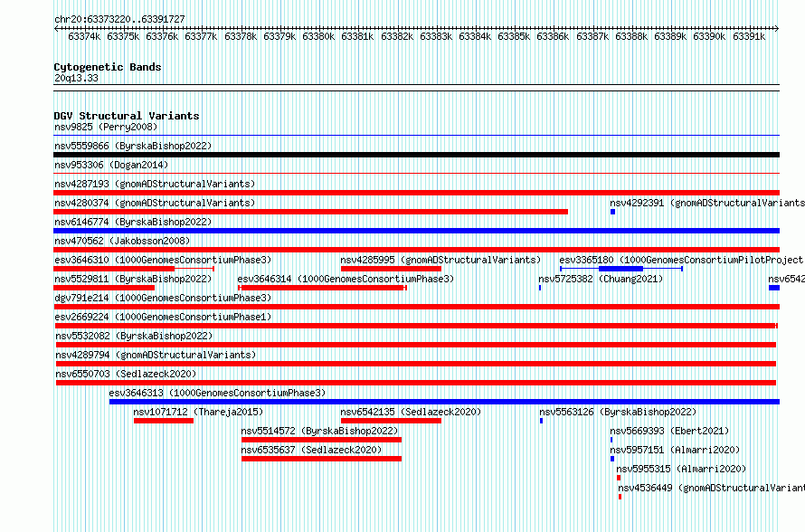Open variant nsv953306 (Dogan2014)
This screenshot has height=532, width=805.
pos(111,165)
